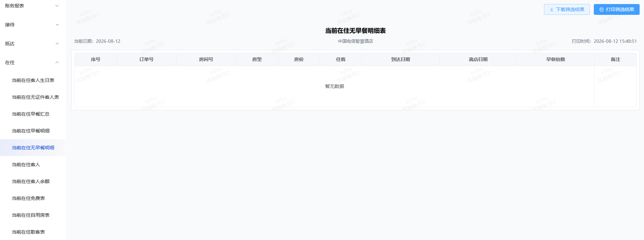Screen dimensions: 644x240
Task: Collapse the 在住 menu chevron
Action: pos(57,62)
